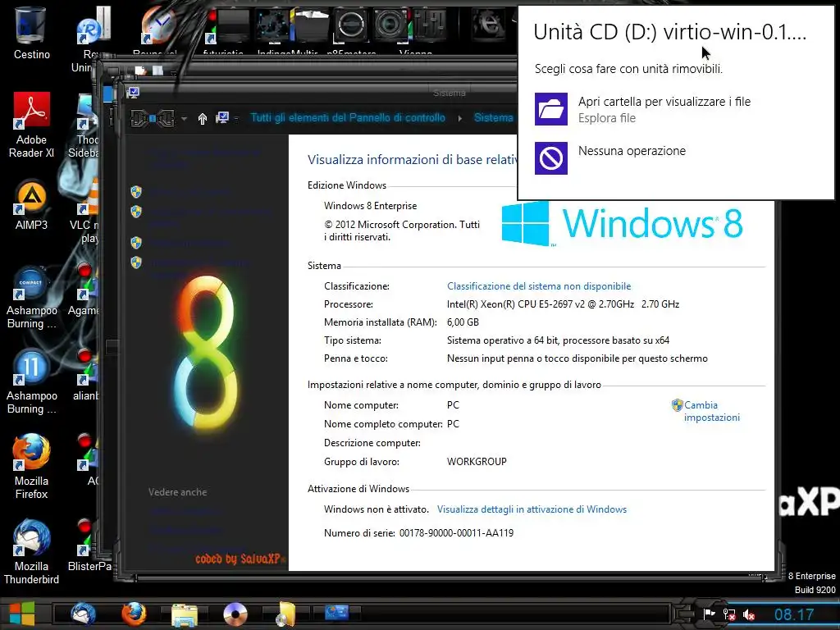Click the RAM value 6,00 GB
This screenshot has height=630, width=840.
(x=463, y=322)
